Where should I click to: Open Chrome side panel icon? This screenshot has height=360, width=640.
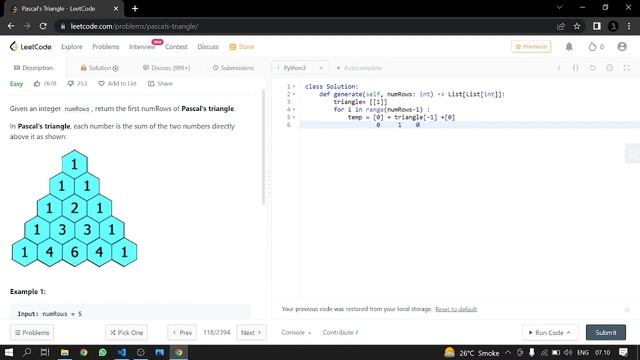point(597,26)
